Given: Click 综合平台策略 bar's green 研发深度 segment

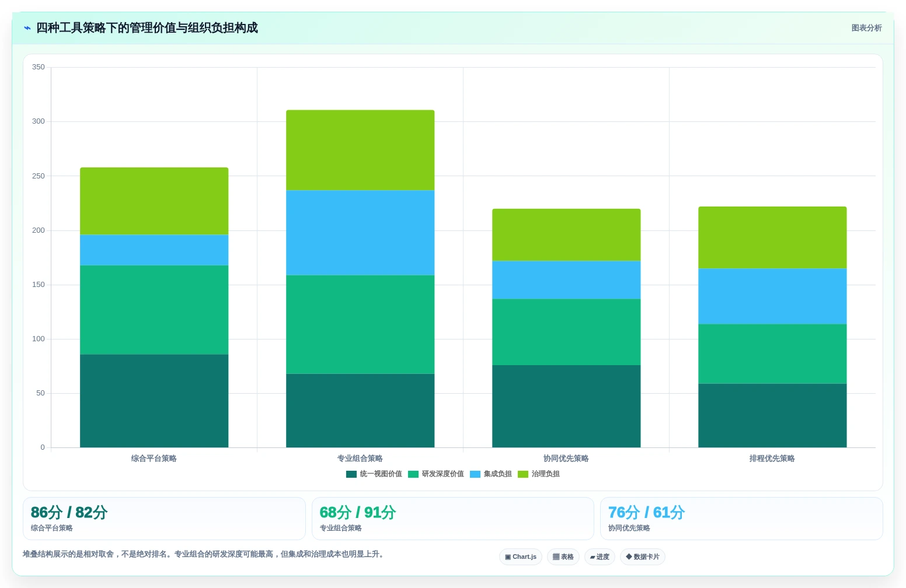Looking at the screenshot, I should click(x=154, y=310).
